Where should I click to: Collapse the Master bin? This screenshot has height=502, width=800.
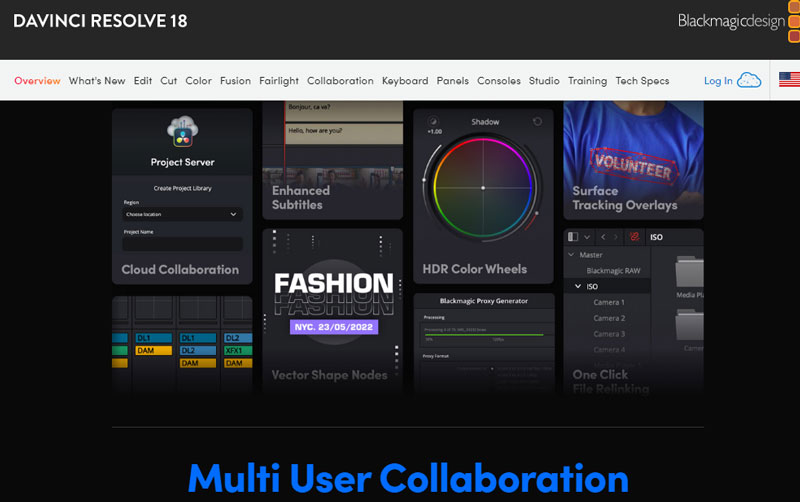tap(571, 255)
